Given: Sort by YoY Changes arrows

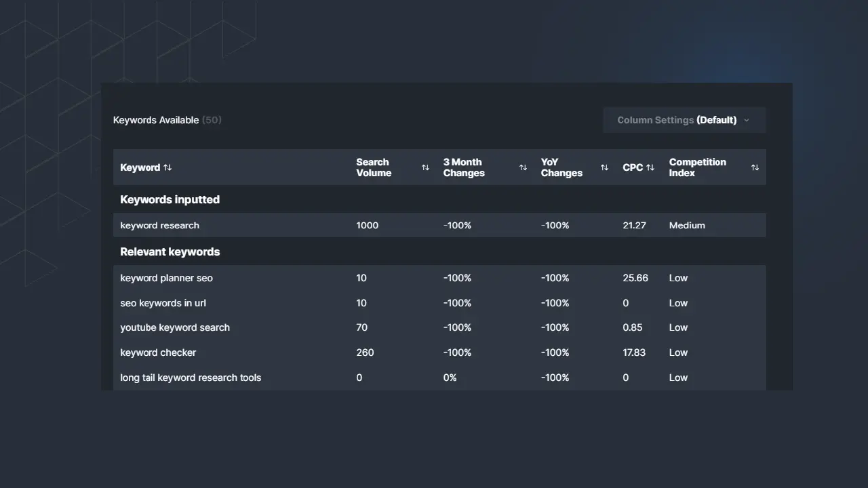Looking at the screenshot, I should (x=604, y=167).
